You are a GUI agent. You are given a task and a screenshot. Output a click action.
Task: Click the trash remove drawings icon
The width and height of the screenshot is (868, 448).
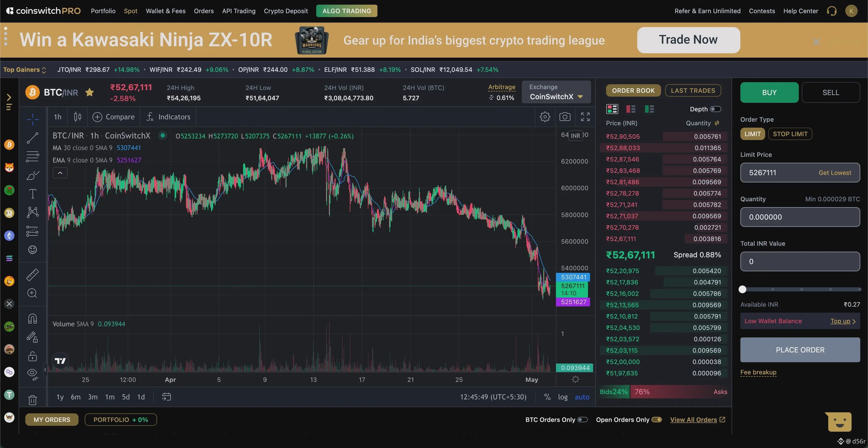point(32,400)
